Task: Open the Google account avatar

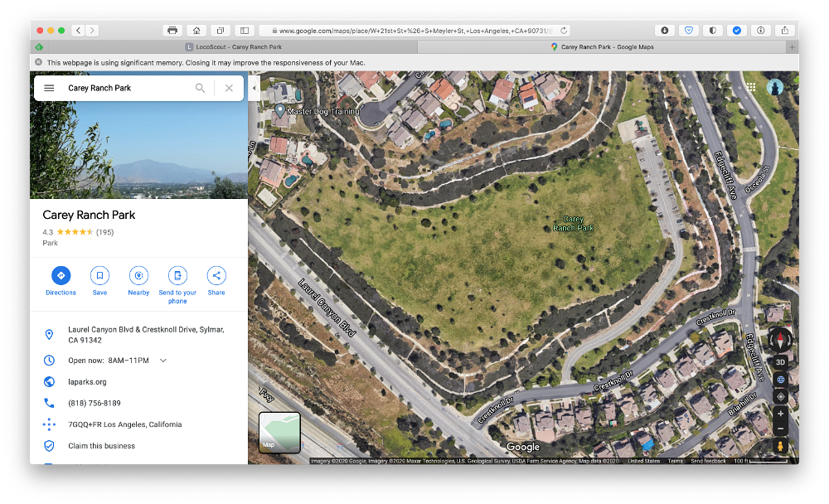Action: click(x=775, y=87)
